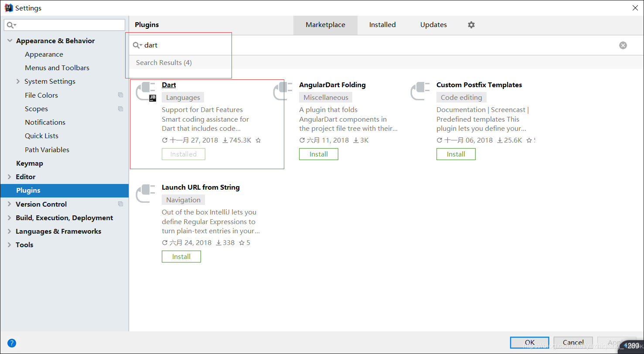The image size is (644, 354).
Task: Click the Languages category tag
Action: click(x=183, y=98)
